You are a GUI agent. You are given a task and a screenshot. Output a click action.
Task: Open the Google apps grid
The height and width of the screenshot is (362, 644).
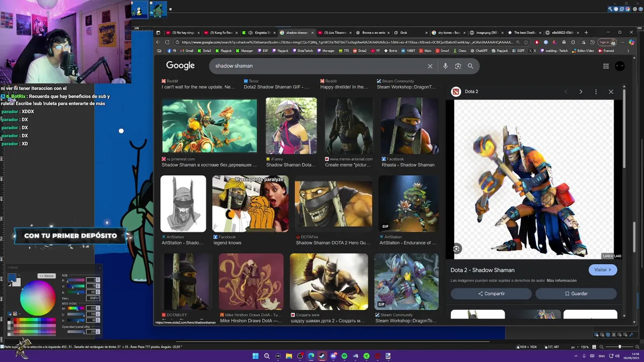pos(606,66)
